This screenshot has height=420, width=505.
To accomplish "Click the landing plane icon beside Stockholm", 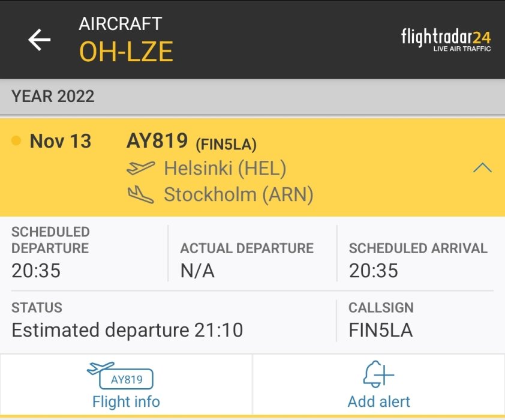I will [141, 194].
